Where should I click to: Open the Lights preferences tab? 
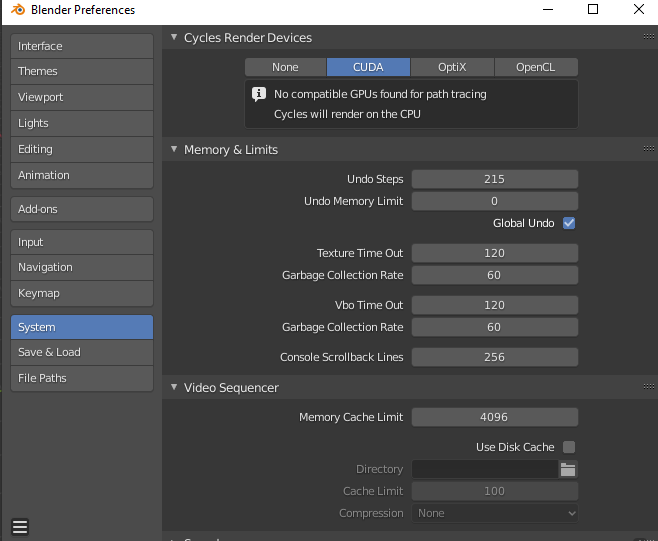[x=82, y=123]
